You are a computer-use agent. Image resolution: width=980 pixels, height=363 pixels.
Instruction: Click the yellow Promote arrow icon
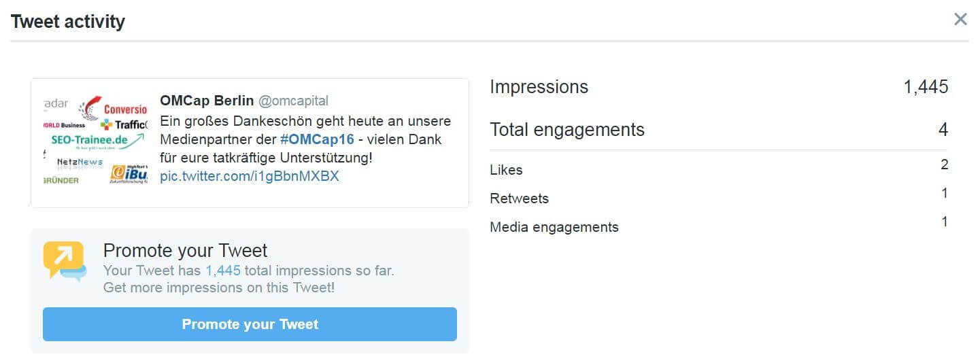pos(64,260)
